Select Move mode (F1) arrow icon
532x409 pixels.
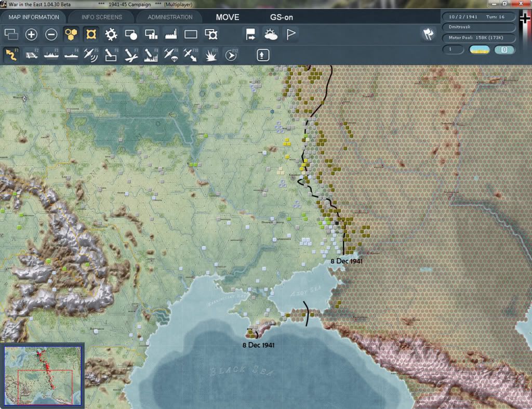[x=11, y=55]
